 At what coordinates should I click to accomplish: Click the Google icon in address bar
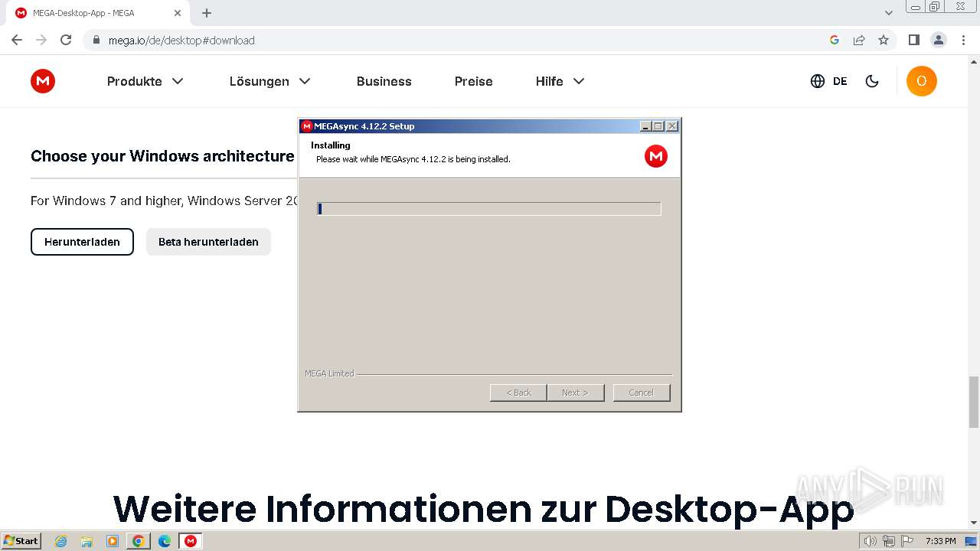835,40
